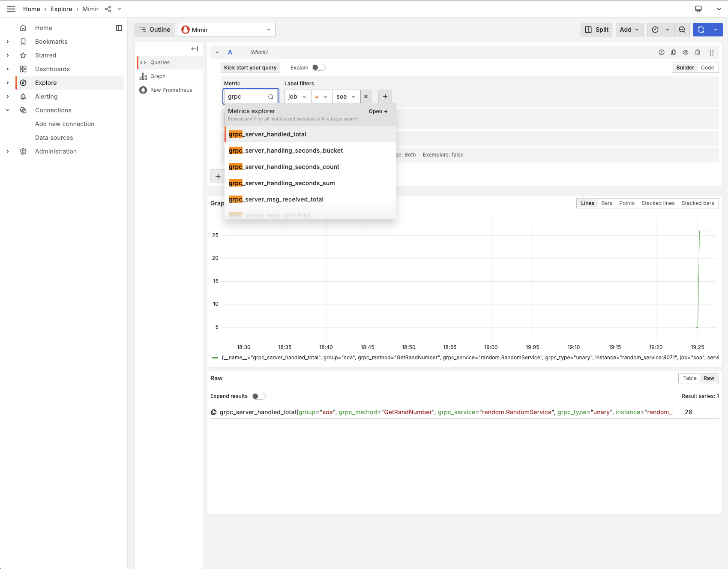Image resolution: width=728 pixels, height=569 pixels.
Task: Open the soa label value dropdown
Action: (x=346, y=96)
